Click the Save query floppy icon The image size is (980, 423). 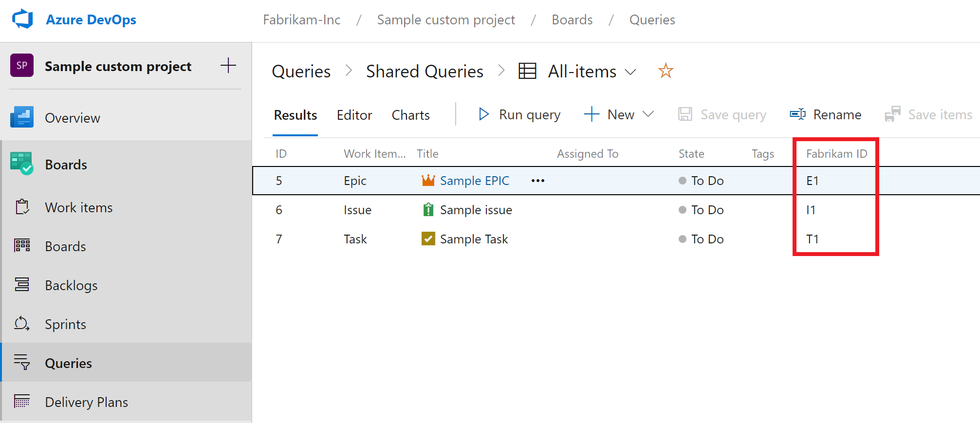point(685,114)
